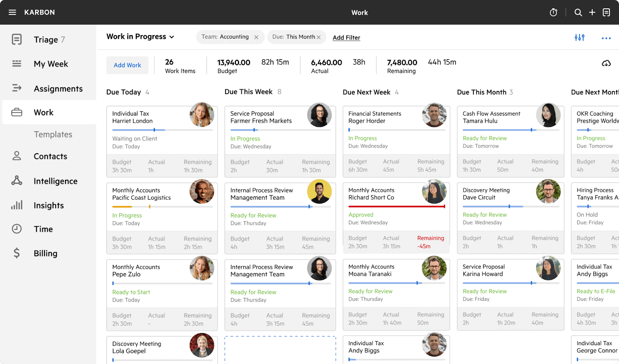Viewport: 619px width, 364px height.
Task: Click the Contacts person icon in sidebar
Action: pos(16,156)
